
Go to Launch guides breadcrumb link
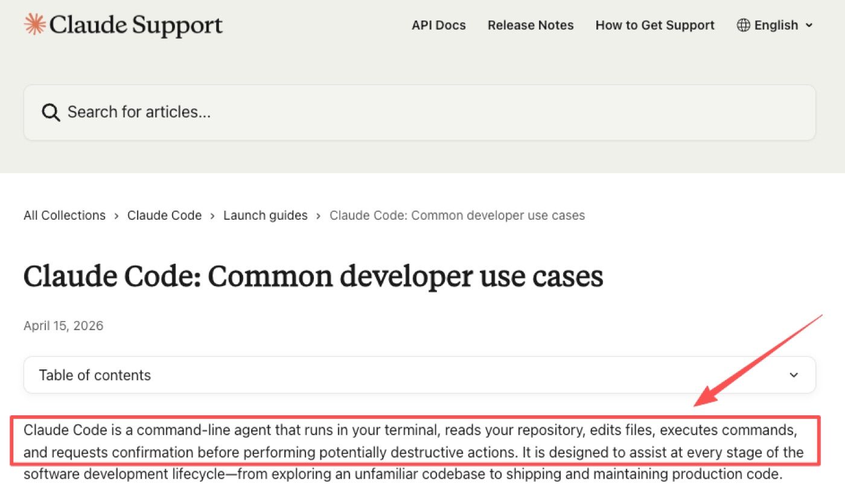click(x=266, y=215)
